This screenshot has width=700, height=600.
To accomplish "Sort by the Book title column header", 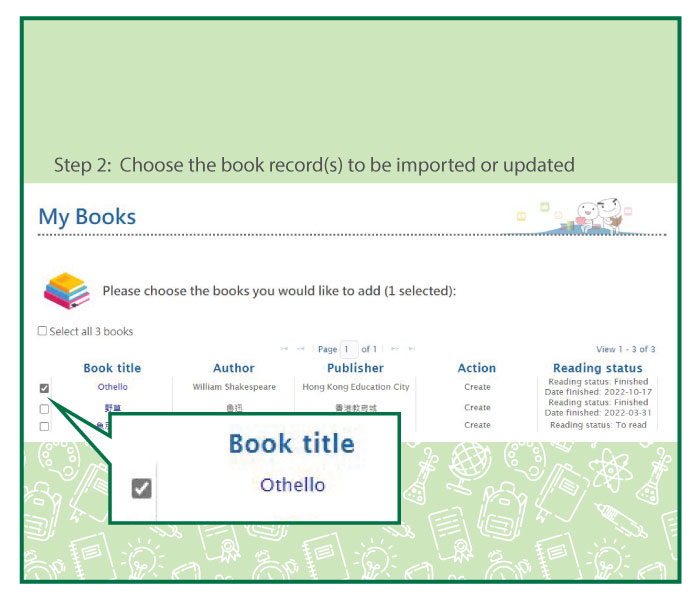I will pyautogui.click(x=112, y=368).
